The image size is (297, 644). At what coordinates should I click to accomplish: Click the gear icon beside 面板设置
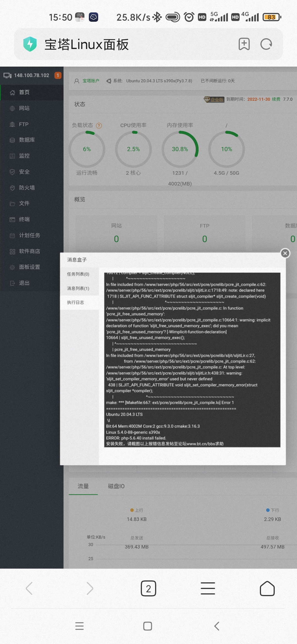click(x=12, y=267)
